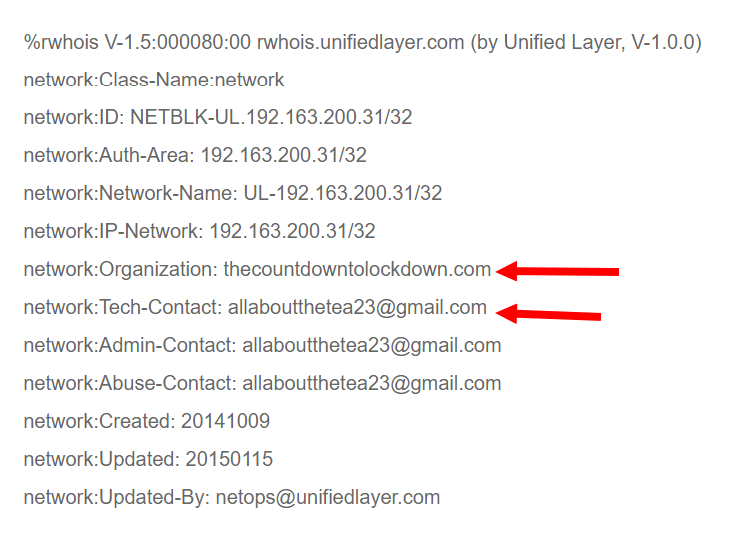Image resolution: width=751 pixels, height=544 pixels.
Task: Select the network:Updated-By field label
Action: pyautogui.click(x=116, y=497)
